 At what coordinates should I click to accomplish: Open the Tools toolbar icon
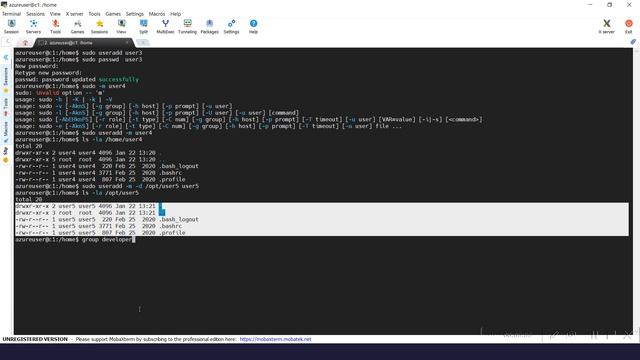pos(56,26)
